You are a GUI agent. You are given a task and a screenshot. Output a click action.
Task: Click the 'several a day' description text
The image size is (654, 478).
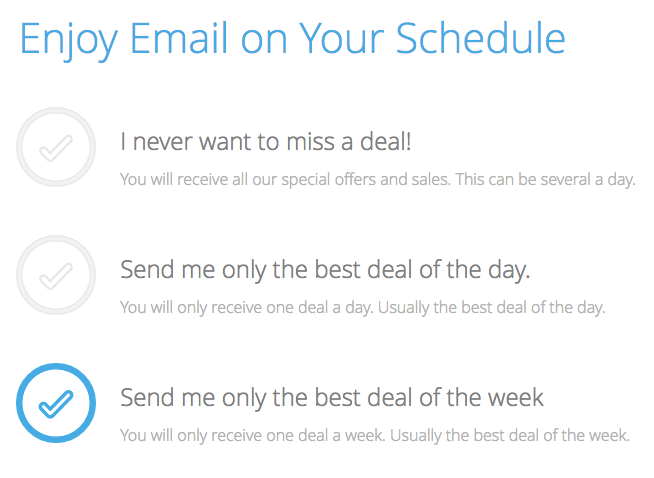[x=377, y=180]
